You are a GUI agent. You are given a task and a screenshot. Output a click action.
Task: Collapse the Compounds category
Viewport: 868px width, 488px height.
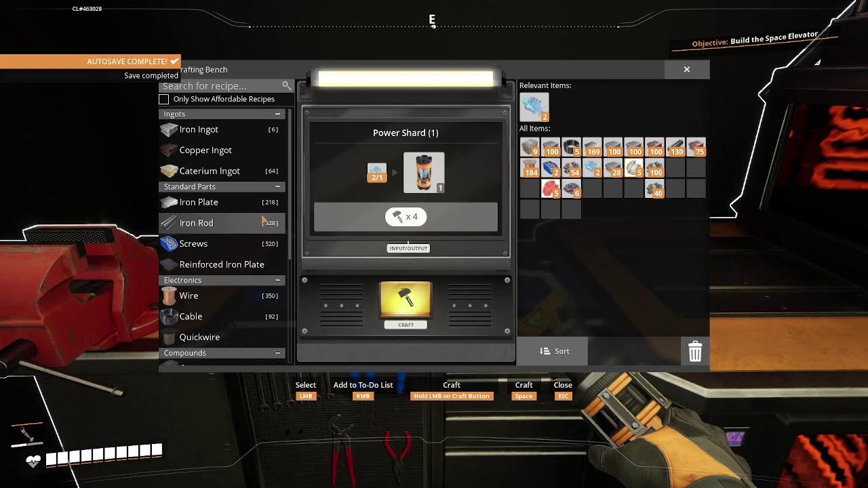tap(277, 352)
